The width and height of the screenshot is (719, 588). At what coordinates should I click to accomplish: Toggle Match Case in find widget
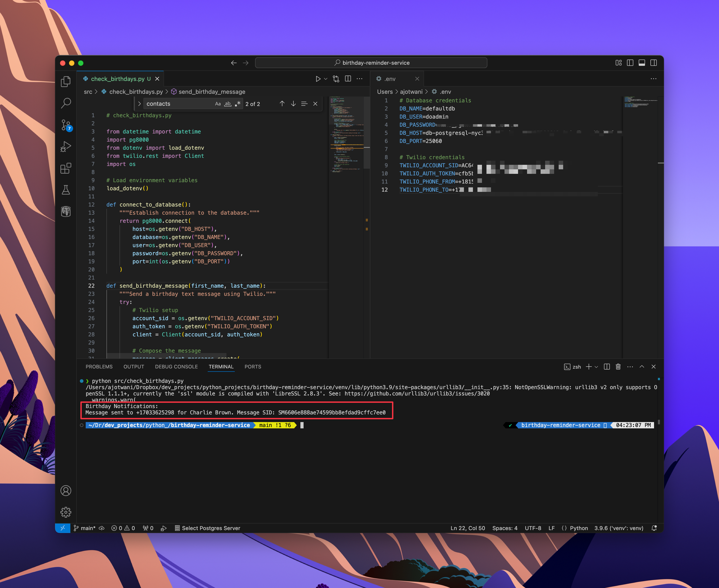click(218, 104)
